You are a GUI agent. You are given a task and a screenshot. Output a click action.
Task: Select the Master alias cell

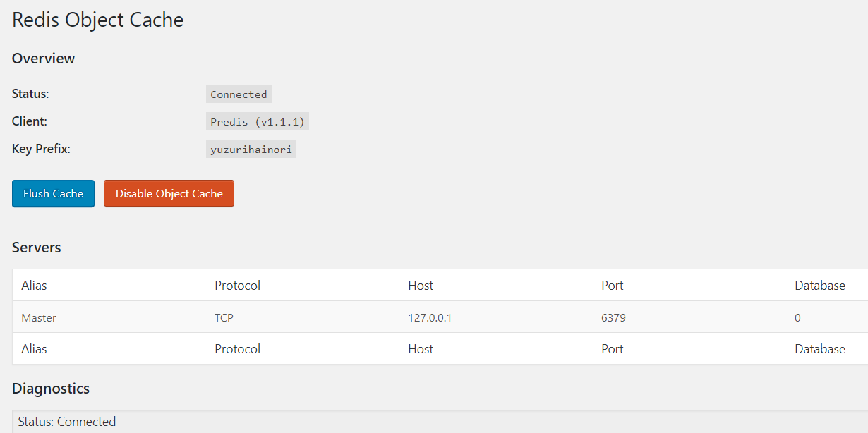(39, 318)
